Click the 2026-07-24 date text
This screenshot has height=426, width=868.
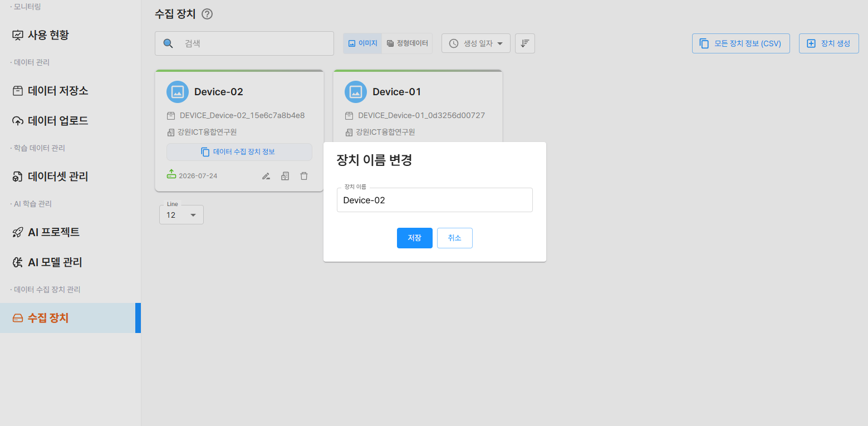[198, 176]
